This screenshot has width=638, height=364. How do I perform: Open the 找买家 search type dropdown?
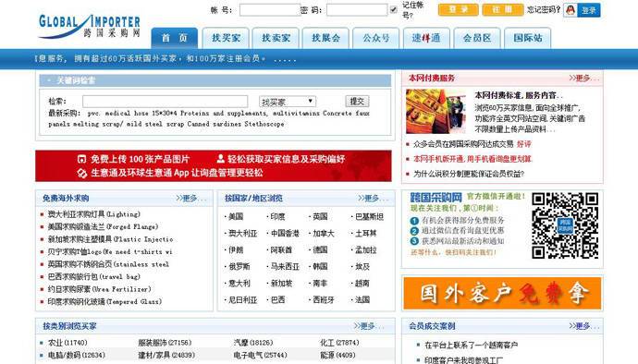point(288,102)
